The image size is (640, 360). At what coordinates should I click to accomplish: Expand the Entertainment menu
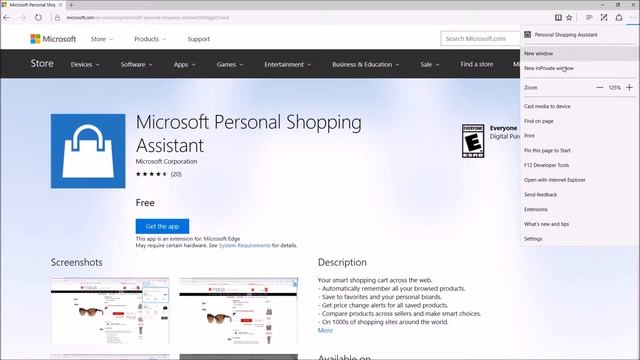(287, 64)
